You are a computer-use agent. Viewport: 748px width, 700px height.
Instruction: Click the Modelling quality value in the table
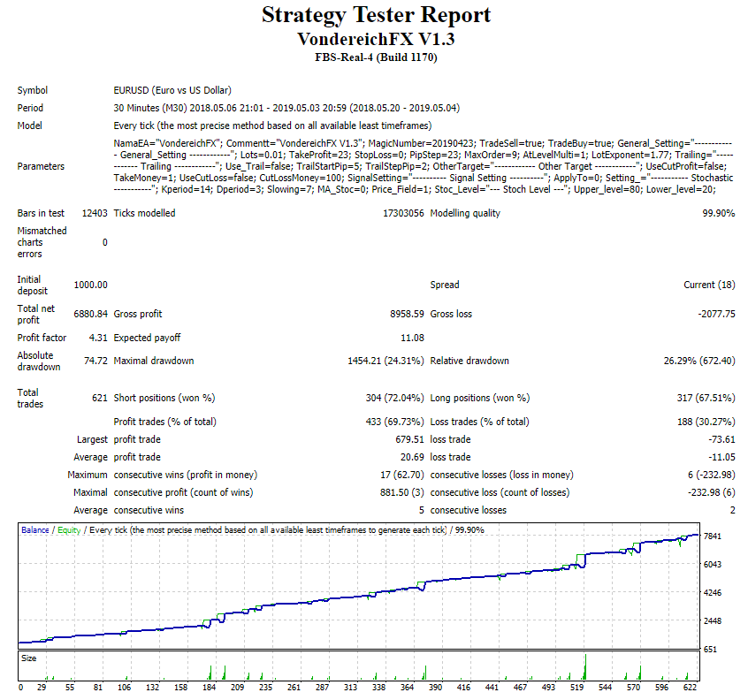[719, 213]
